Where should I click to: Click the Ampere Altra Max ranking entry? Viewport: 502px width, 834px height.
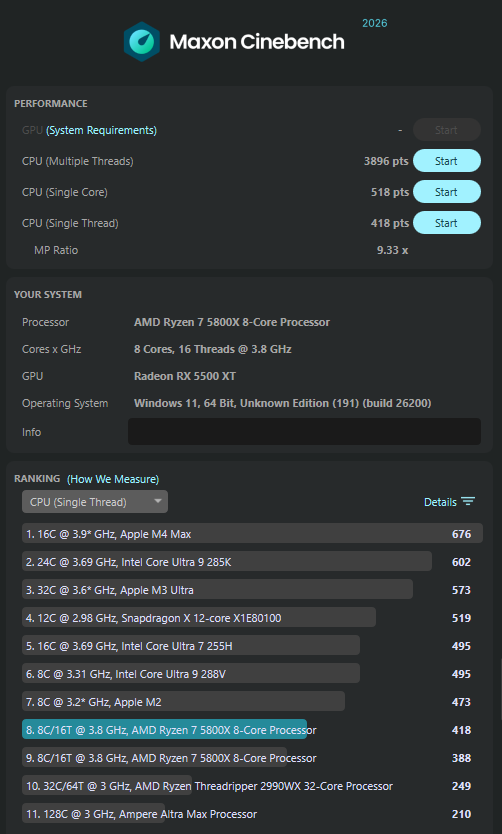(x=252, y=814)
